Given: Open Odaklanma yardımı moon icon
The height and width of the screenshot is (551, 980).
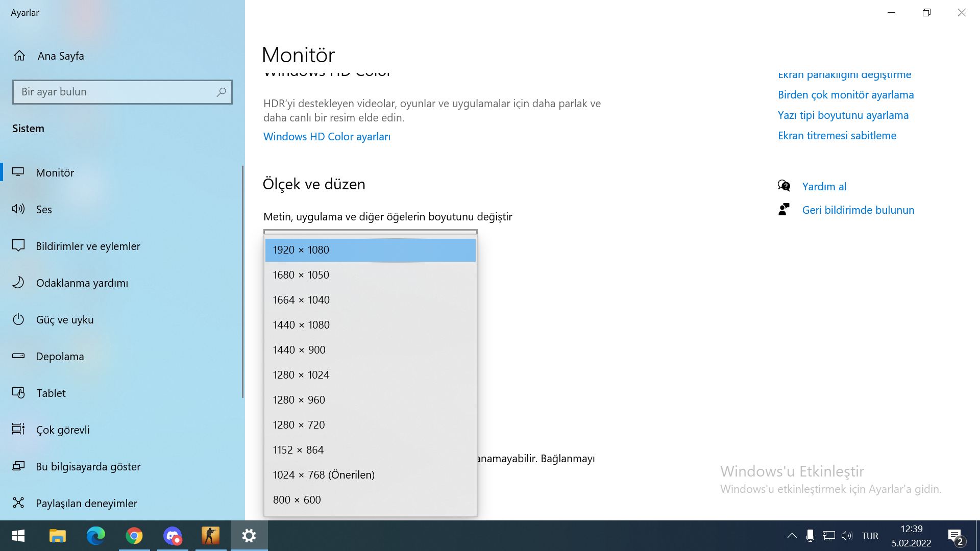Looking at the screenshot, I should [x=18, y=283].
